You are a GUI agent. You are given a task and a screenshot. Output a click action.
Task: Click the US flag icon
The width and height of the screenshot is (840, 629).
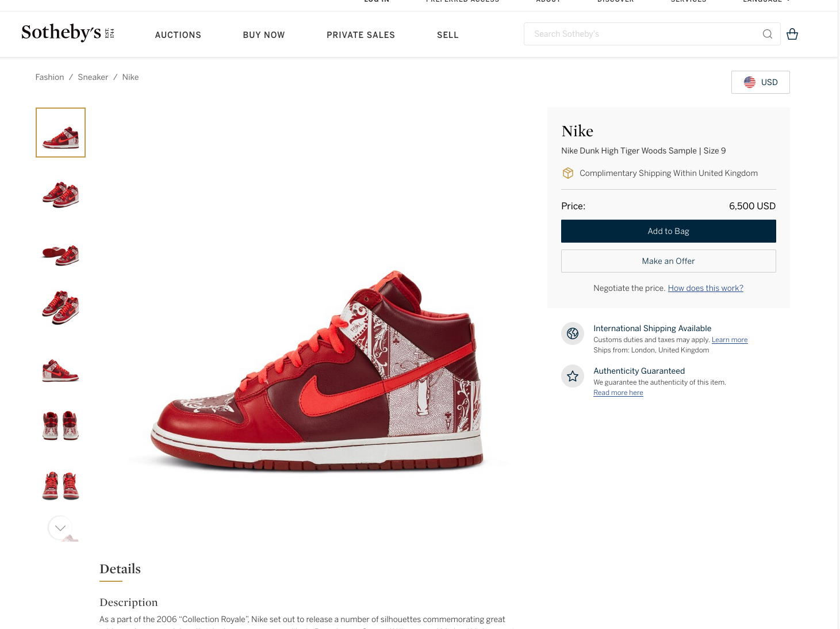point(750,82)
